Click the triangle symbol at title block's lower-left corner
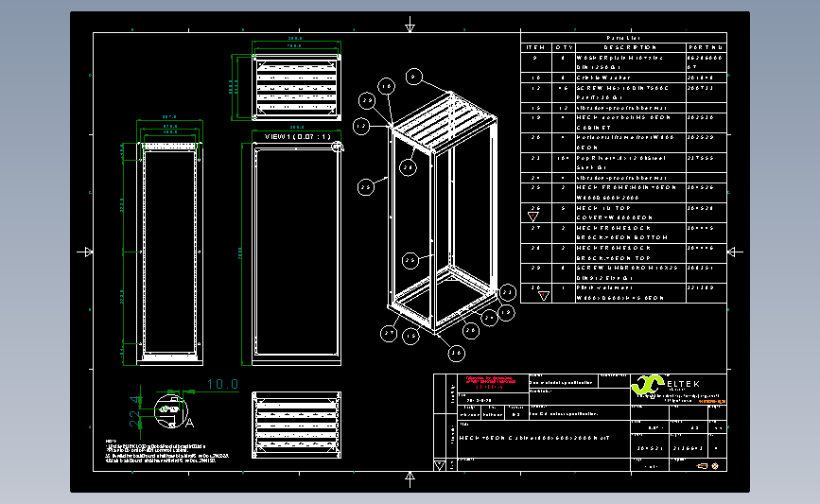 [439, 465]
